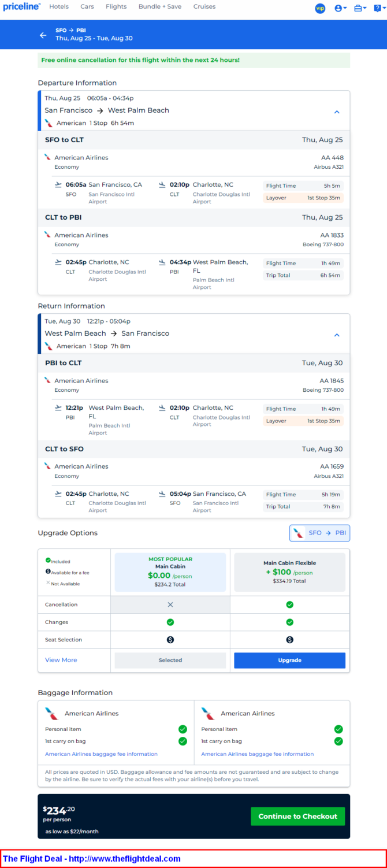The width and height of the screenshot is (387, 868).
Task: Click the plane icon next to 12:21p departure
Action: click(x=58, y=407)
